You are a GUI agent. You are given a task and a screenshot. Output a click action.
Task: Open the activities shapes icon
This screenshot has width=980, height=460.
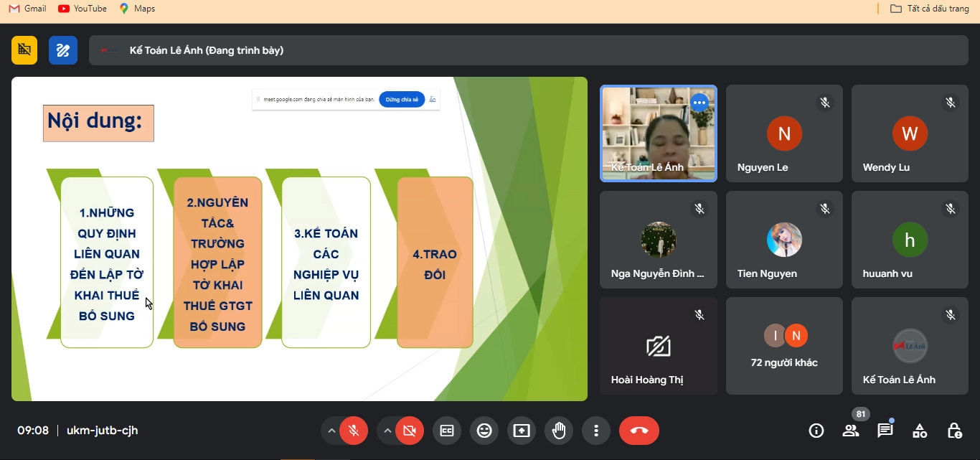[920, 431]
